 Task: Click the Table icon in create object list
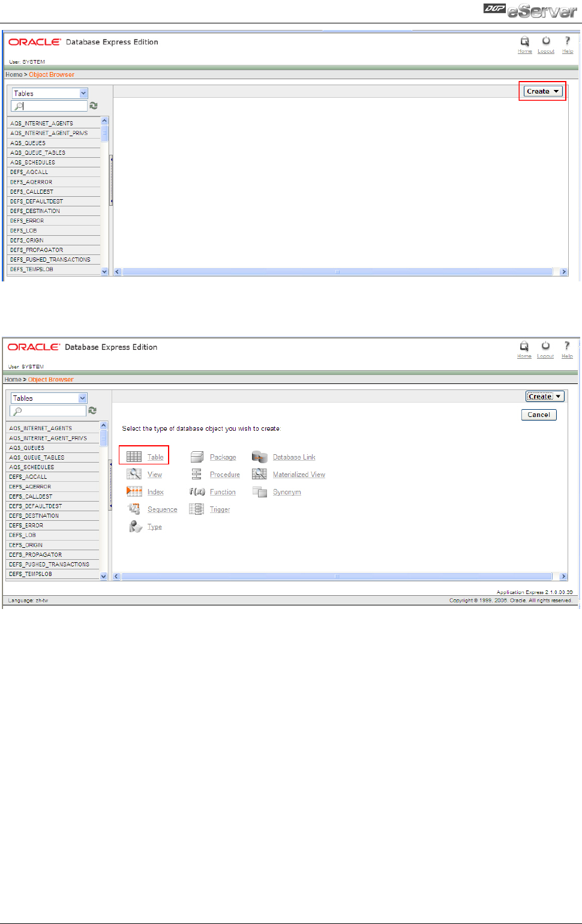[134, 457]
